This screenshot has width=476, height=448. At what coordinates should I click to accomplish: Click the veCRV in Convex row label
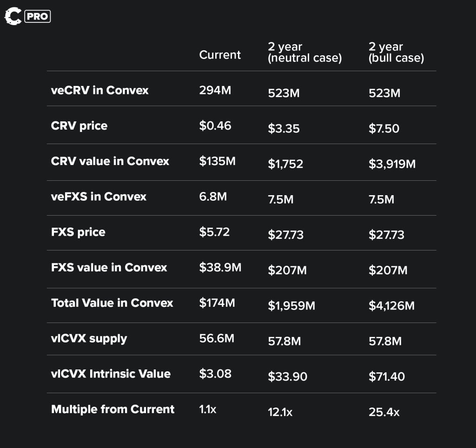tap(99, 90)
